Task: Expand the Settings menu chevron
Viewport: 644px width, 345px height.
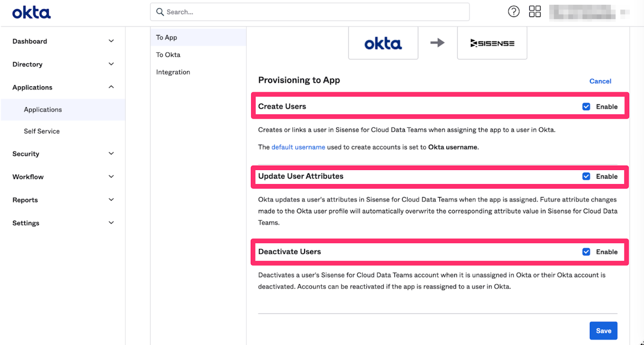Action: pyautogui.click(x=111, y=222)
